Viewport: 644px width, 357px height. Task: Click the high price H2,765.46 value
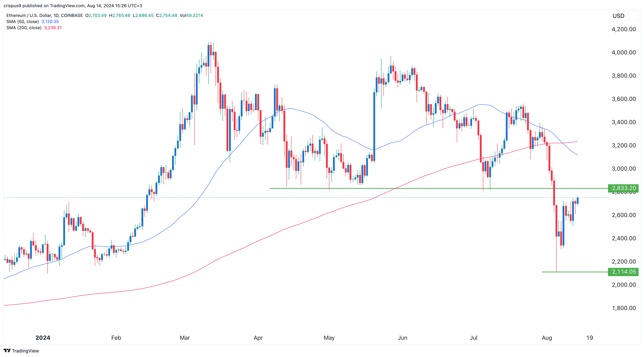[120, 15]
